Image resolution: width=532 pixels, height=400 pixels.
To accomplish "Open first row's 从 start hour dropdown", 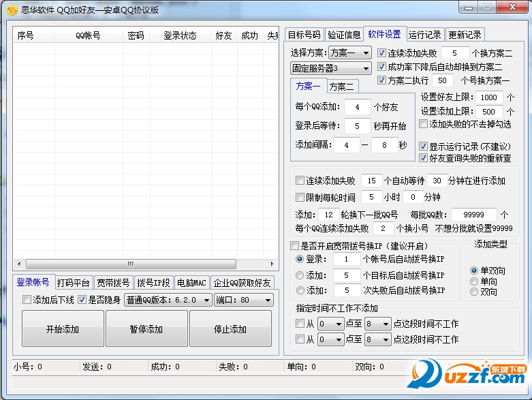I will tap(331, 324).
